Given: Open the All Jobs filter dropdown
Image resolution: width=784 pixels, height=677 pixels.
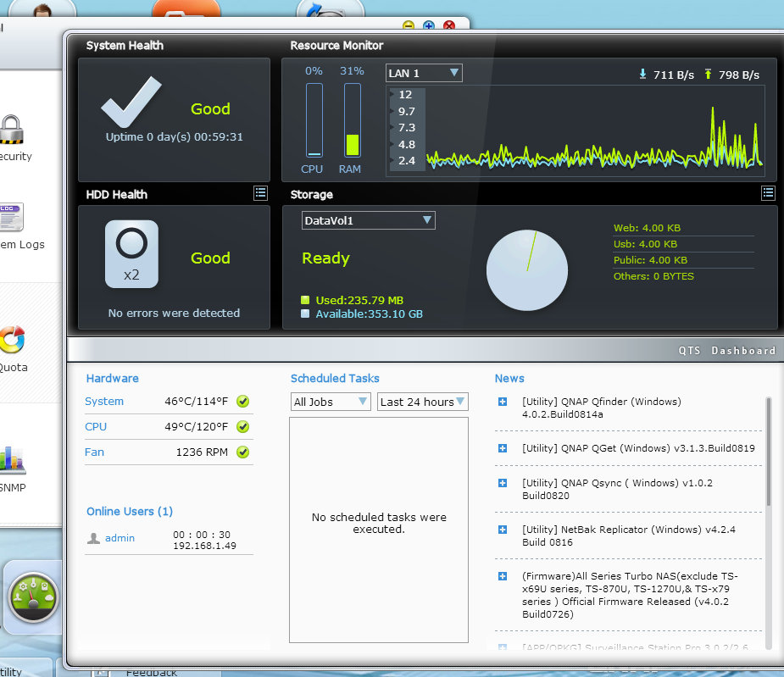Looking at the screenshot, I should click(x=331, y=402).
